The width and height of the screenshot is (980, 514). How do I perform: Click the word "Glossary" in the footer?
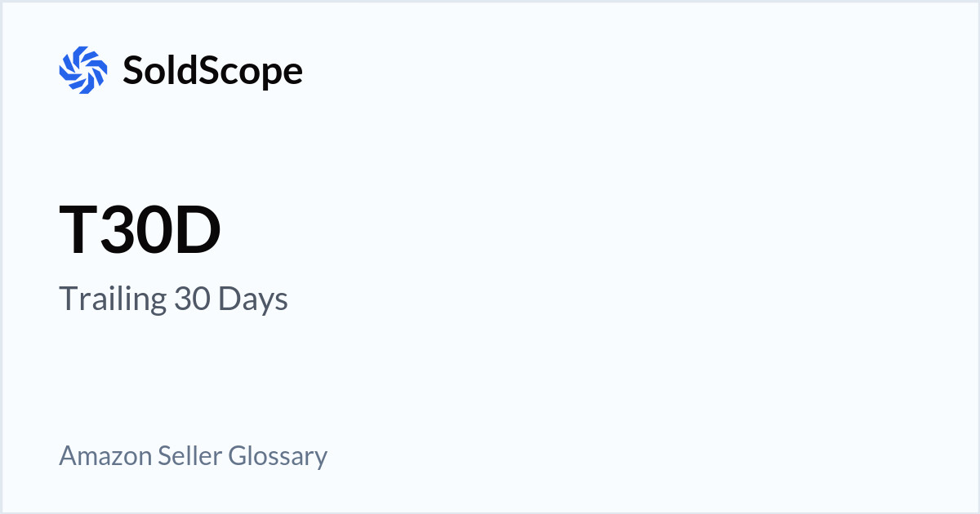[278, 455]
